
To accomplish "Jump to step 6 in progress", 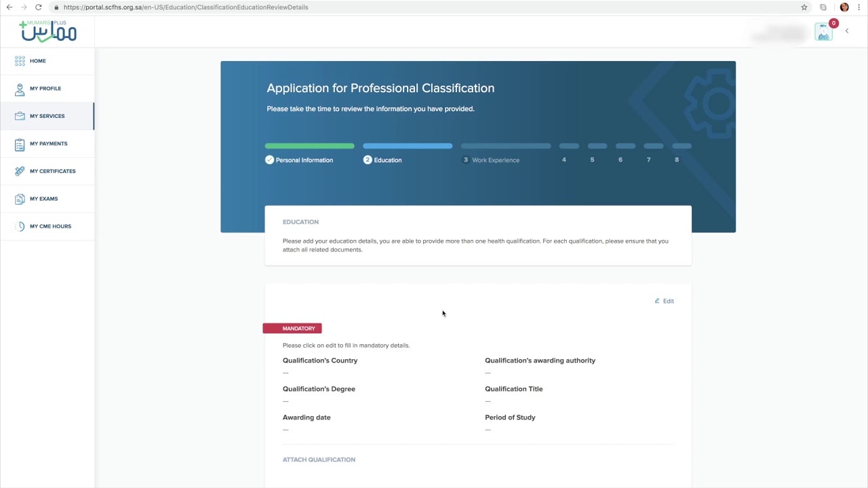I will pyautogui.click(x=620, y=160).
